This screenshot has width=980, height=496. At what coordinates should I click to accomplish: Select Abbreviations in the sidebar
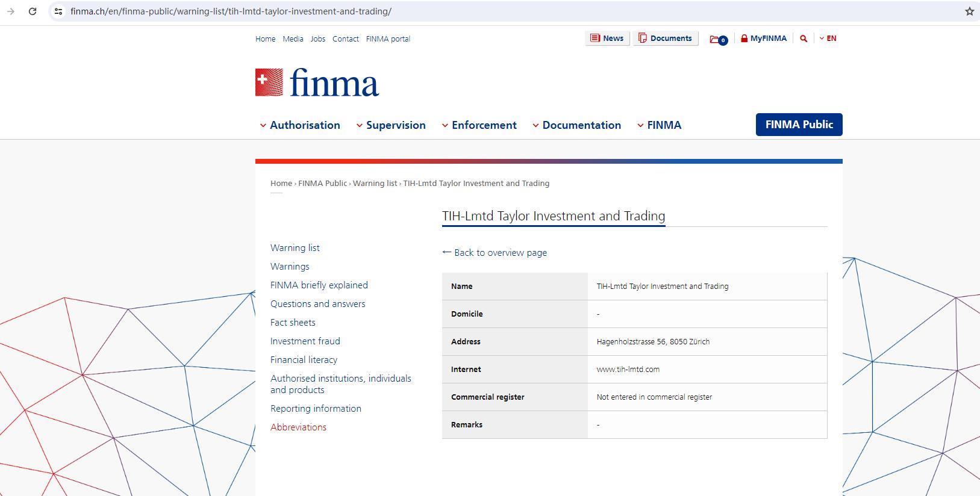298,427
